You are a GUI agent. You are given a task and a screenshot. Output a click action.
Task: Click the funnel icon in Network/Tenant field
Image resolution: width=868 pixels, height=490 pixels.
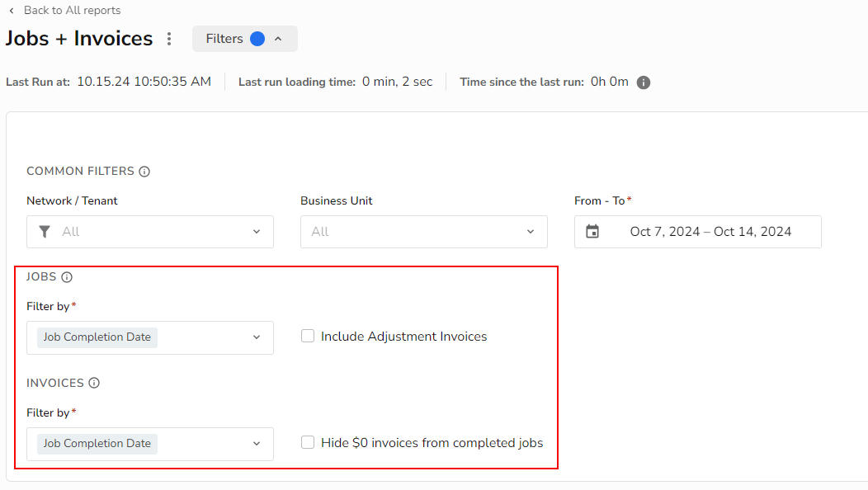click(x=45, y=232)
